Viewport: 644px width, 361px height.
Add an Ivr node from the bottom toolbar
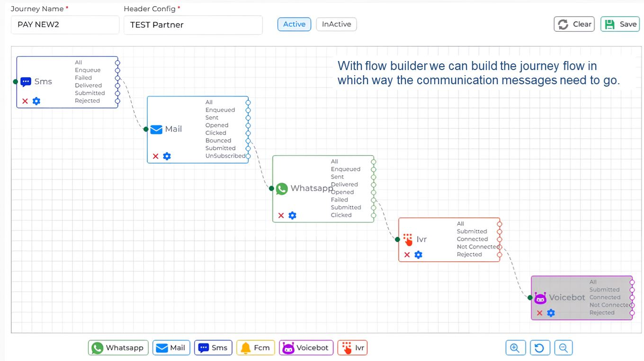(352, 347)
